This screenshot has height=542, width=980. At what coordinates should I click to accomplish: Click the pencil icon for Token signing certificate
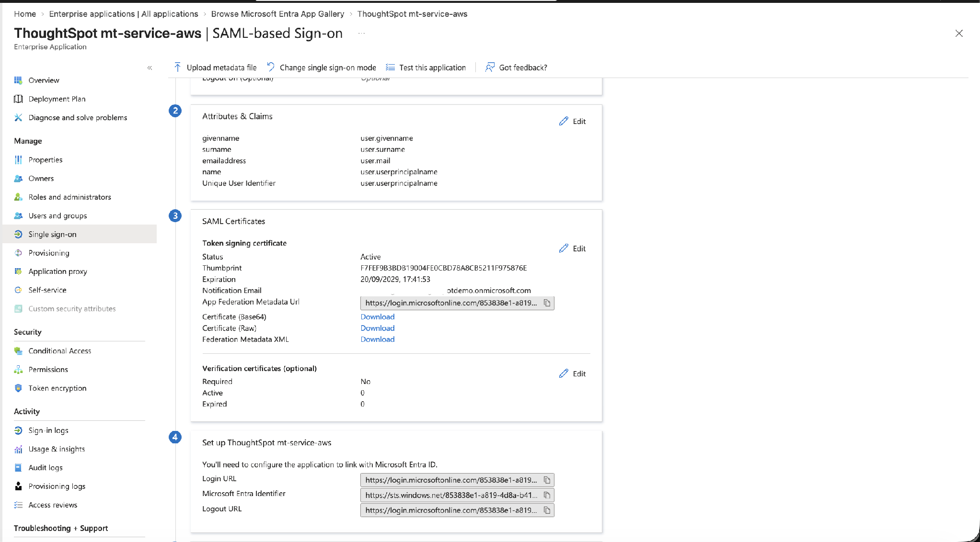click(x=564, y=248)
